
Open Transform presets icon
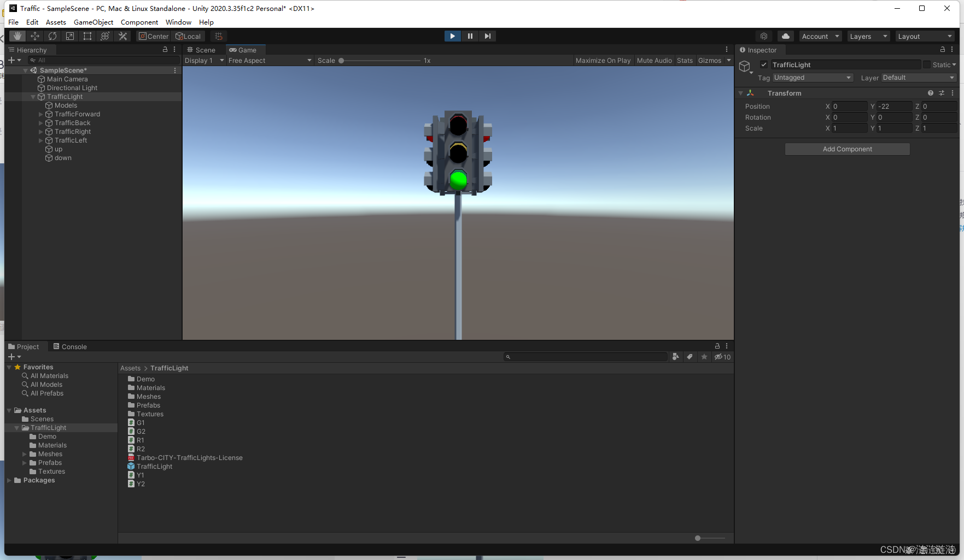[x=942, y=93]
